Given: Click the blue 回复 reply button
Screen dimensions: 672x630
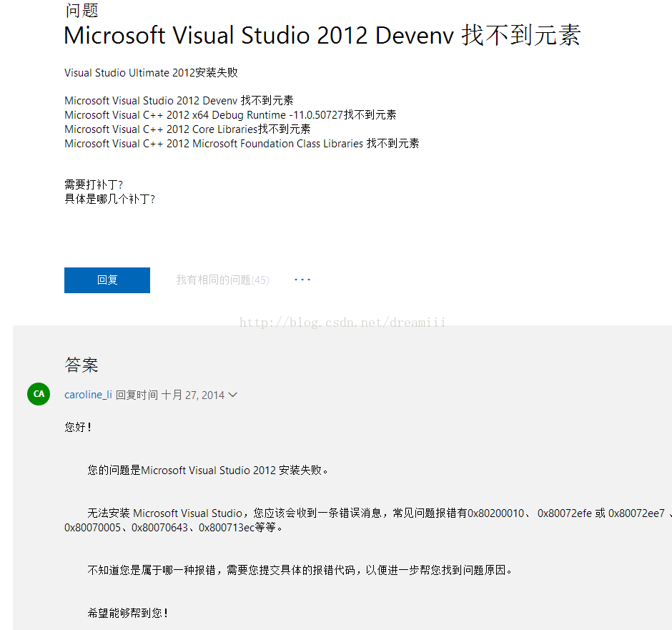Looking at the screenshot, I should 107,280.
